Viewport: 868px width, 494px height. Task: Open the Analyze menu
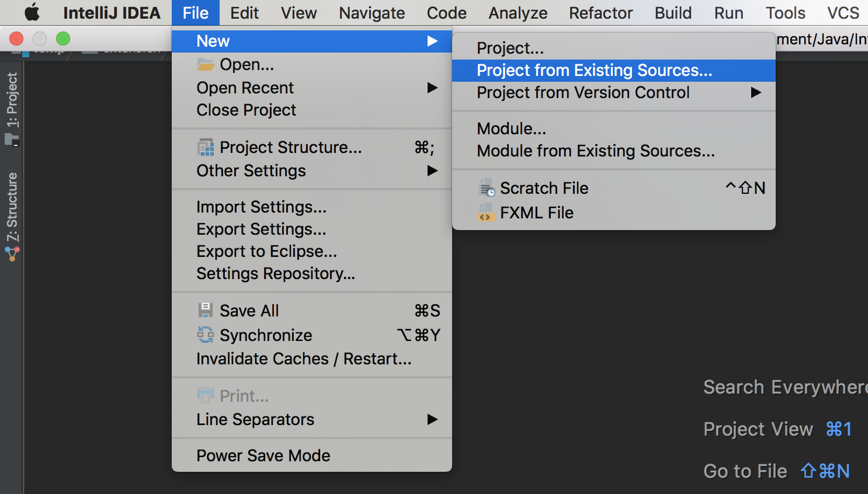pyautogui.click(x=518, y=13)
